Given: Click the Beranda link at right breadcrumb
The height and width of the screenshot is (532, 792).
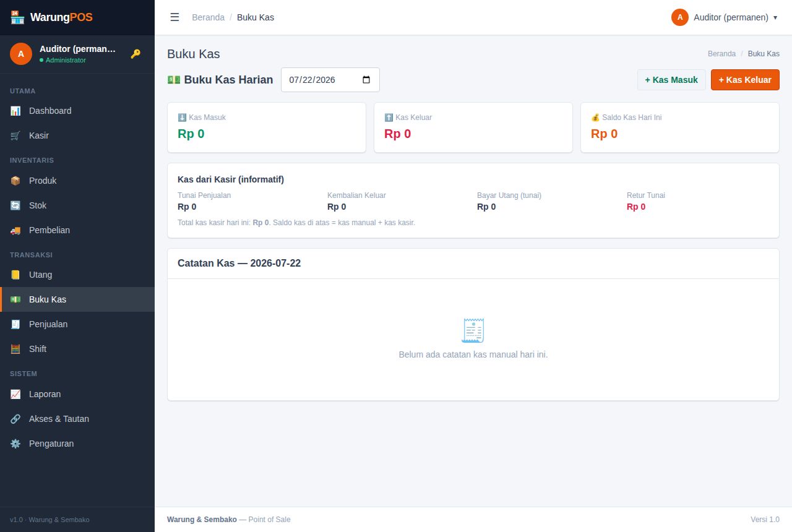Looking at the screenshot, I should (721, 54).
